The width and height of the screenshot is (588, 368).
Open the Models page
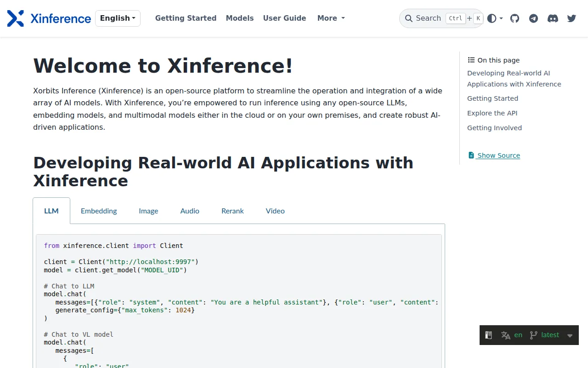point(240,18)
